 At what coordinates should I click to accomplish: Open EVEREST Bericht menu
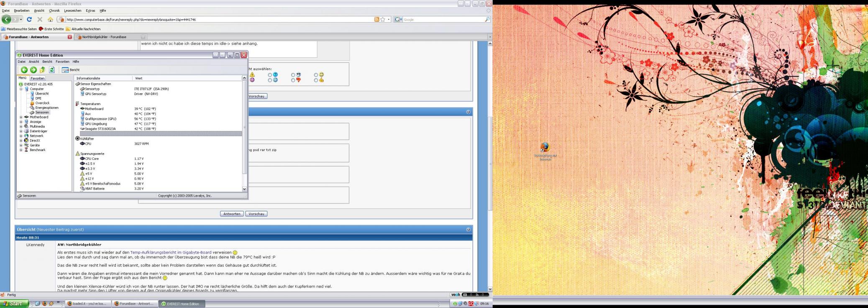pos(47,62)
